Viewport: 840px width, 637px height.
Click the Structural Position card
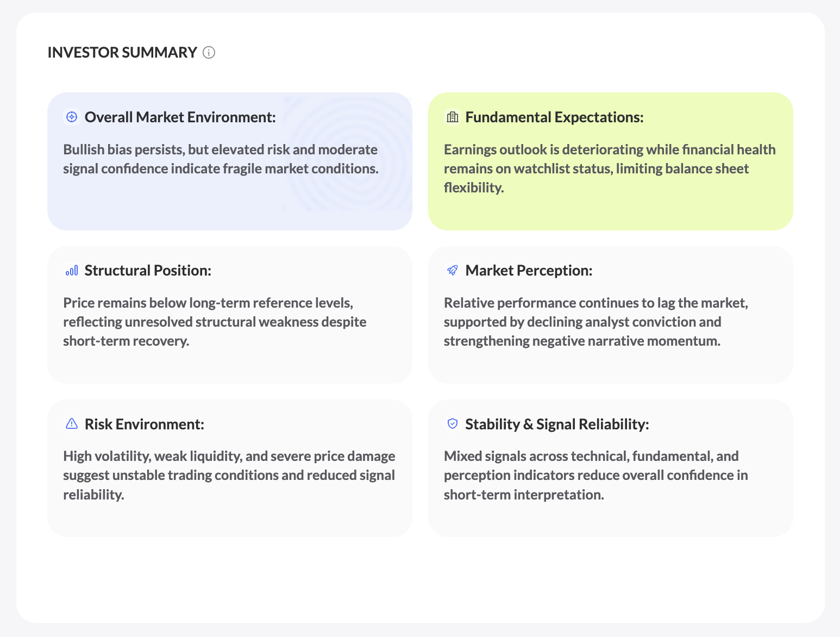[x=229, y=315]
